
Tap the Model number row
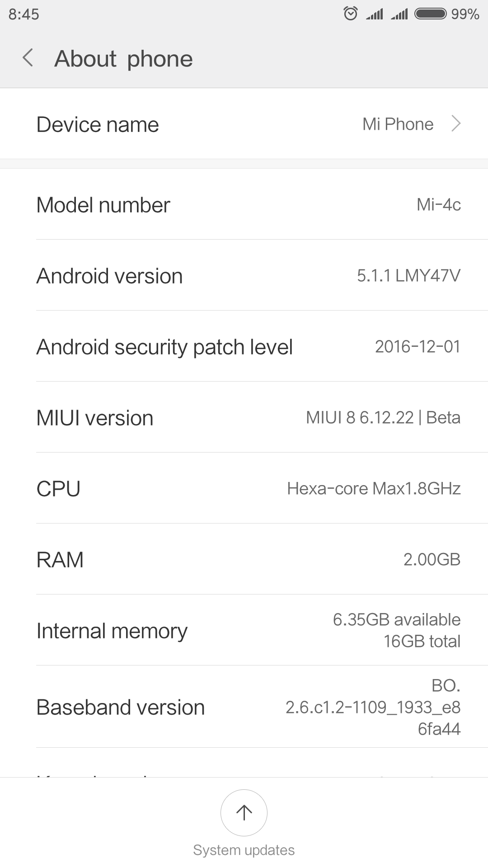point(244,205)
